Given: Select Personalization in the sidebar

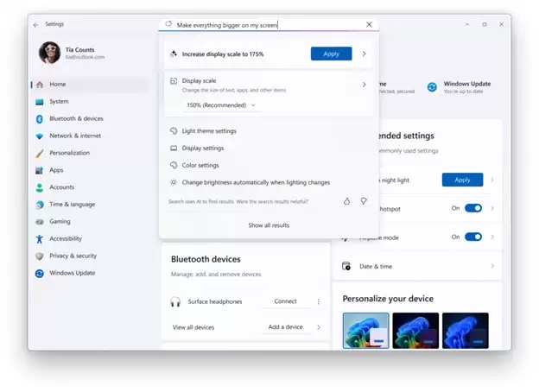Looking at the screenshot, I should pyautogui.click(x=69, y=153).
